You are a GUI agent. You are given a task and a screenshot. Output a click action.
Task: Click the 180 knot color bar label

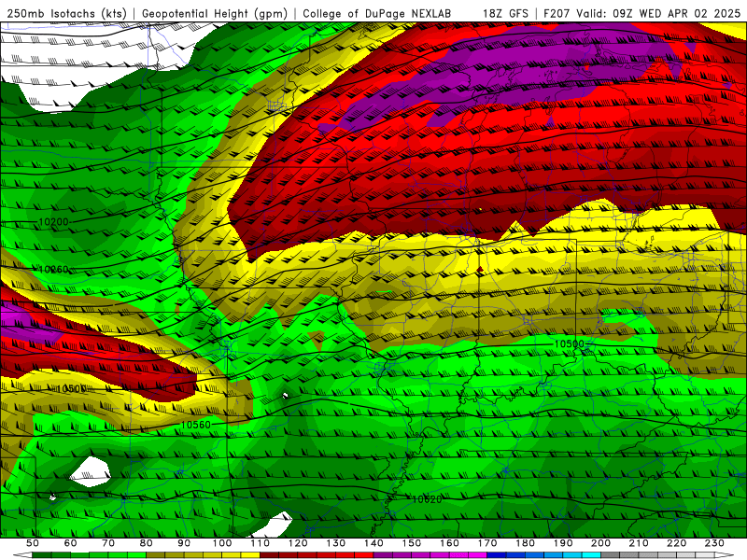[x=525, y=543]
